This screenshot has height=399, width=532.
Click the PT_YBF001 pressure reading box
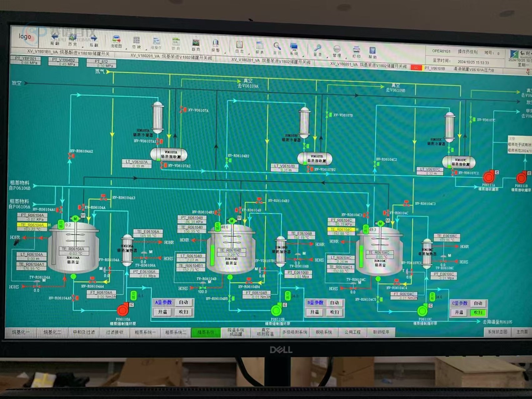tap(26, 60)
